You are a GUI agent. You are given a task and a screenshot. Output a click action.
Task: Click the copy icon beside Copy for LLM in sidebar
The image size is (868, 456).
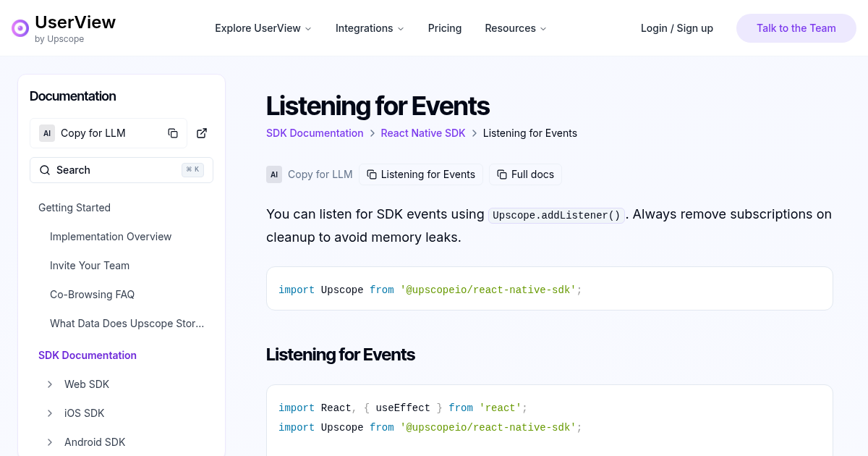tap(173, 133)
